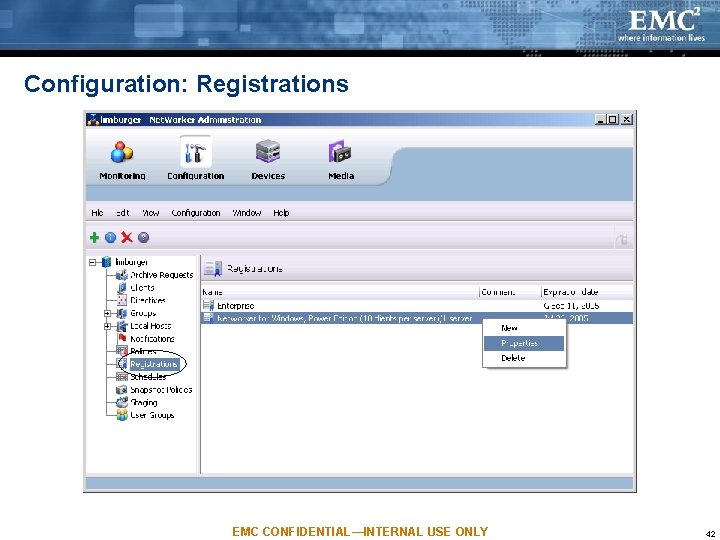
Task: Click the Schedules tree icon
Action: 122,377
